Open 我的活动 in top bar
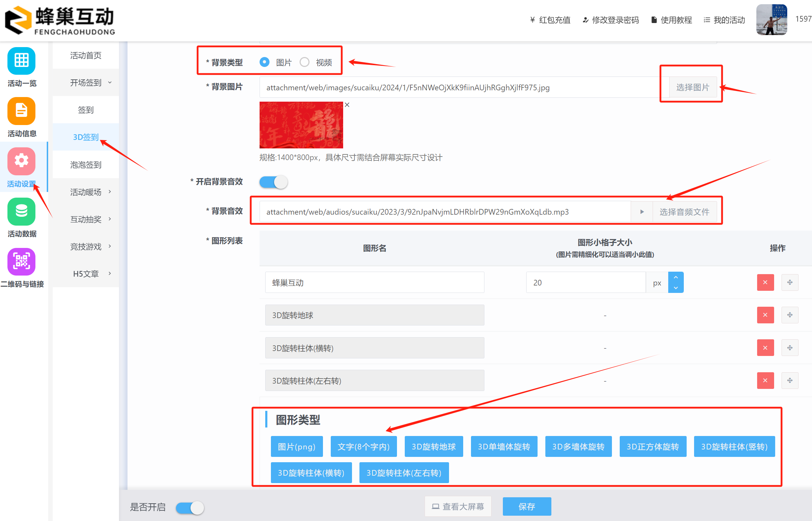 (724, 20)
